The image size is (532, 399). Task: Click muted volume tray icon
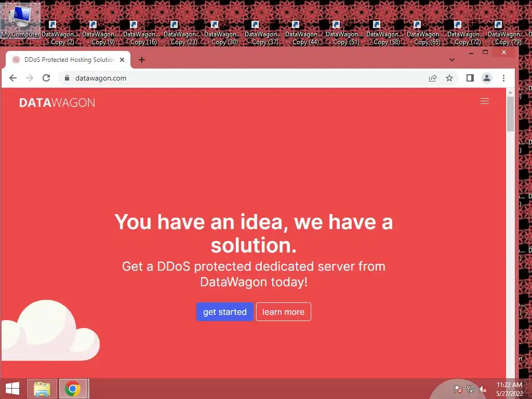tap(483, 389)
